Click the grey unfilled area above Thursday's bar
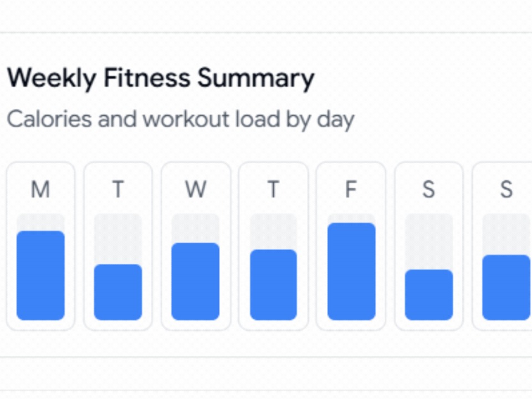The width and height of the screenshot is (532, 399). (x=273, y=232)
